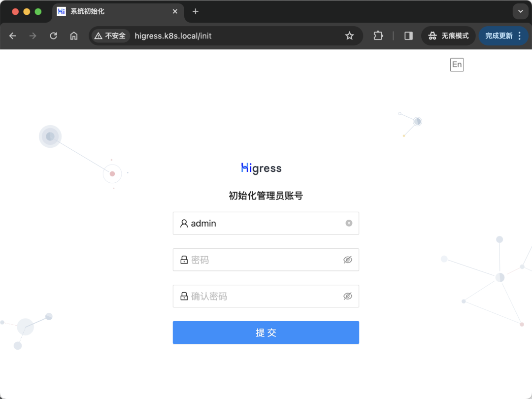This screenshot has width=532, height=399.
Task: Focus the 确认密码 confirm password field
Action: pyautogui.click(x=266, y=296)
